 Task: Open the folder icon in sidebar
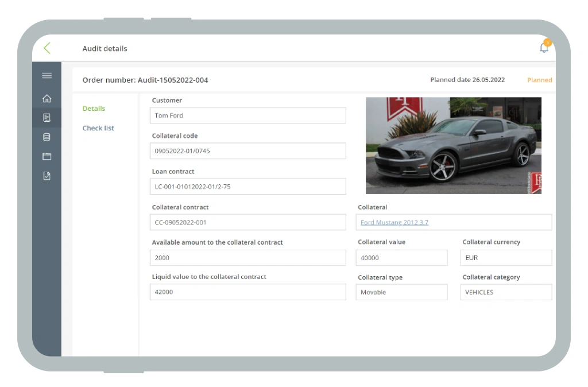click(x=47, y=156)
